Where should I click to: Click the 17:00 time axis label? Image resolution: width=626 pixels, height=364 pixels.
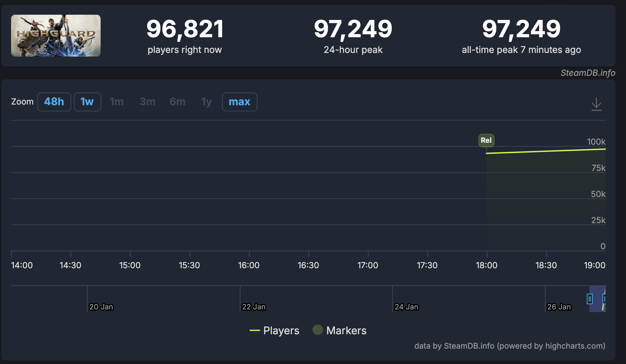368,265
